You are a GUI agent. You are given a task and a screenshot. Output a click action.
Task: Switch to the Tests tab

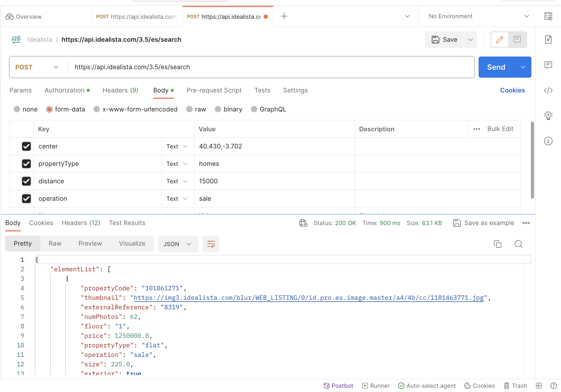262,90
